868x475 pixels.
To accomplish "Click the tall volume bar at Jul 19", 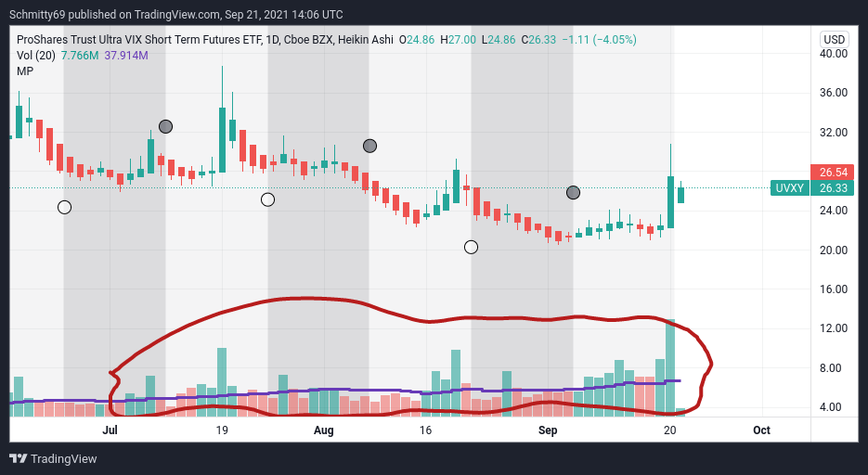I will 222,382.
